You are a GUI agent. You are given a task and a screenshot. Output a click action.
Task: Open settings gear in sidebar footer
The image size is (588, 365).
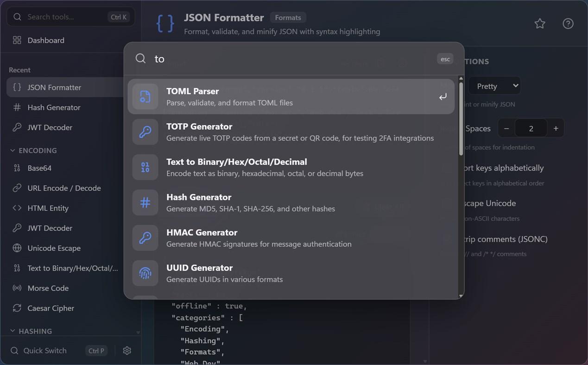[127, 351]
